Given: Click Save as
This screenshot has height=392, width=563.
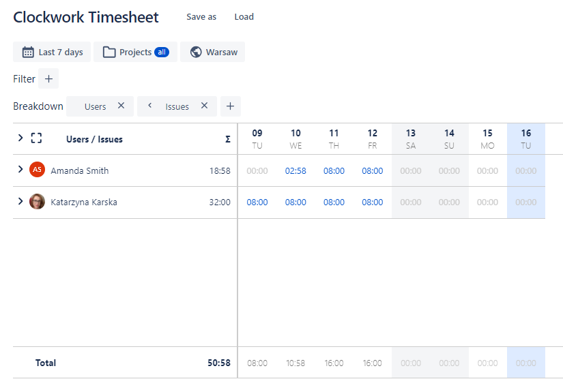Looking at the screenshot, I should pyautogui.click(x=201, y=17).
